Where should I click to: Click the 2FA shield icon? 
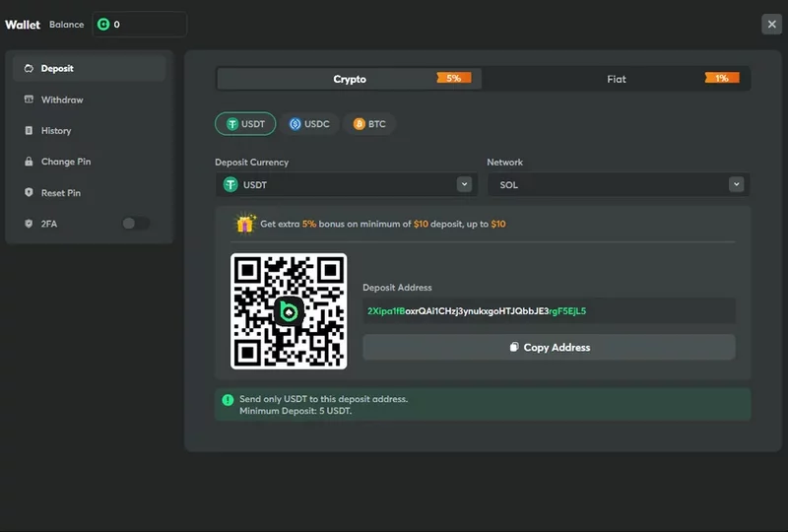29,224
